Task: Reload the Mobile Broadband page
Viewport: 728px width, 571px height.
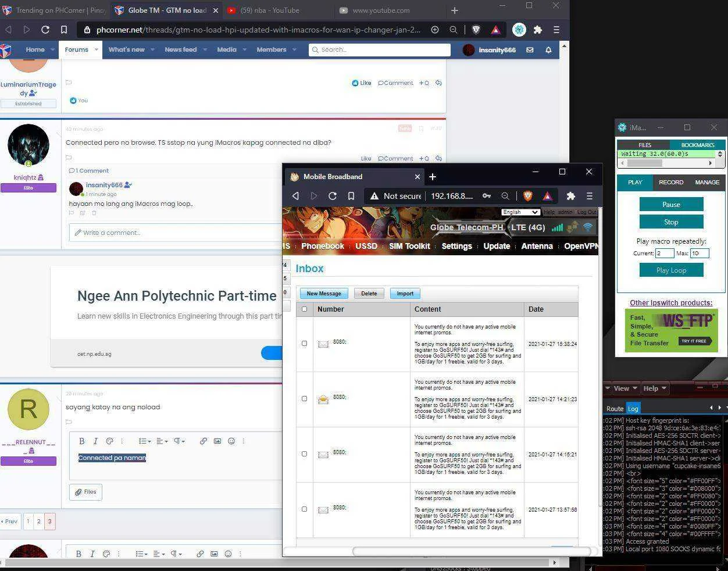Action: pyautogui.click(x=333, y=196)
